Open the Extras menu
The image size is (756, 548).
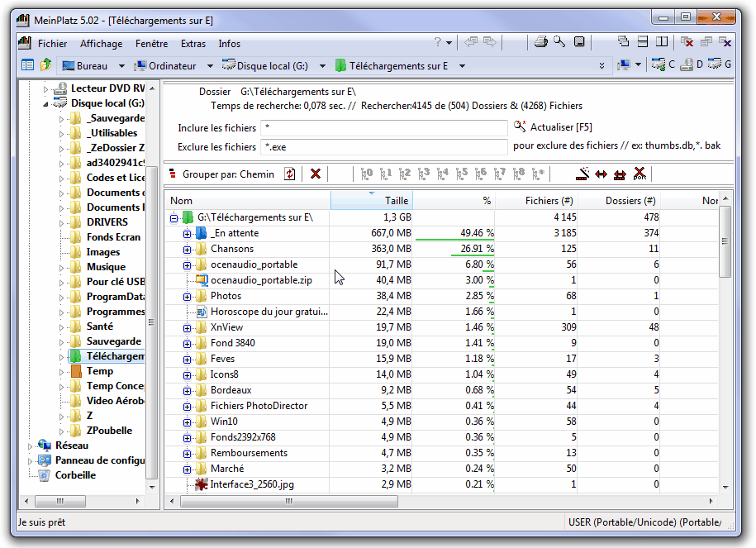coord(193,44)
